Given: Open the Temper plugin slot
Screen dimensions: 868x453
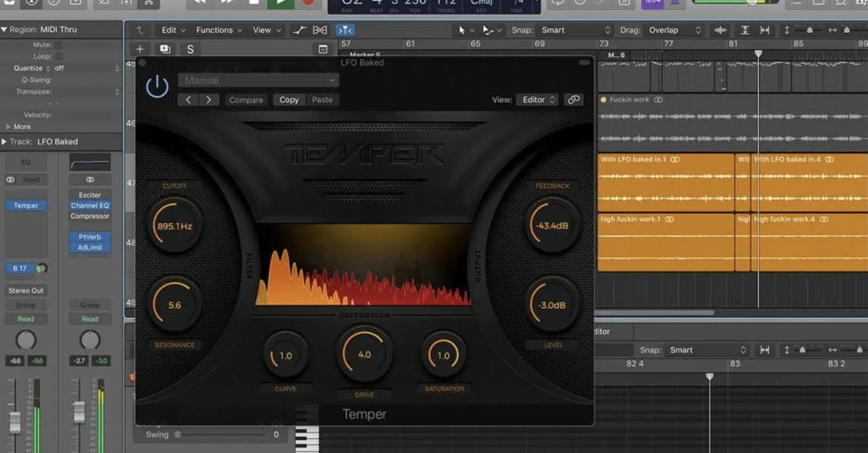Looking at the screenshot, I should [x=26, y=206].
